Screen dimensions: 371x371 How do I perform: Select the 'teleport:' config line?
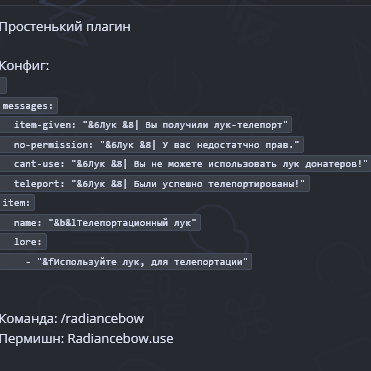(155, 183)
